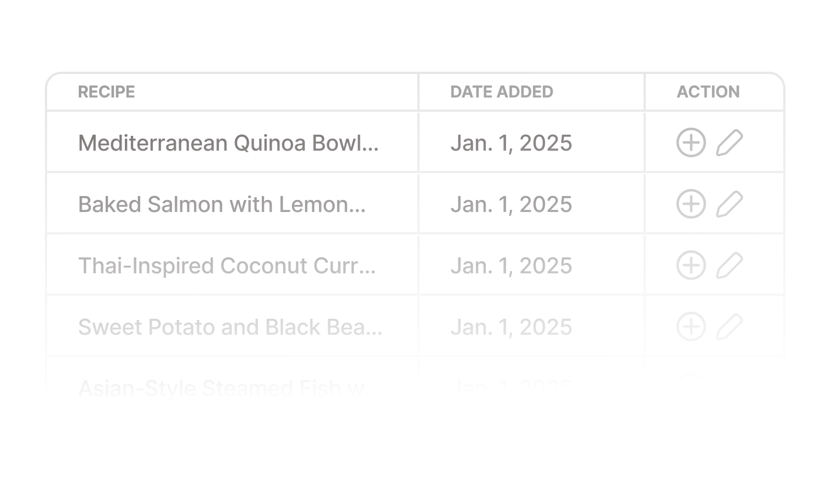This screenshot has width=815, height=504.
Task: Open the Mediterranean Quinoa Bowl recipe
Action: coord(230,142)
